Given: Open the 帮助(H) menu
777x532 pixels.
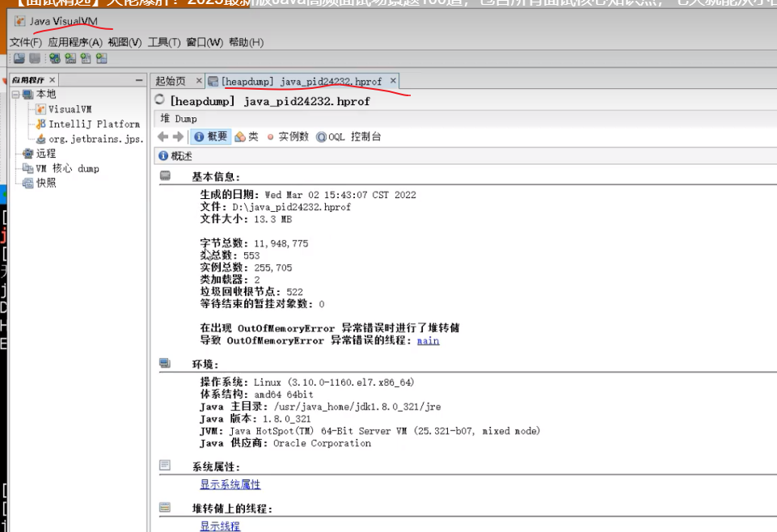Looking at the screenshot, I should coord(247,43).
